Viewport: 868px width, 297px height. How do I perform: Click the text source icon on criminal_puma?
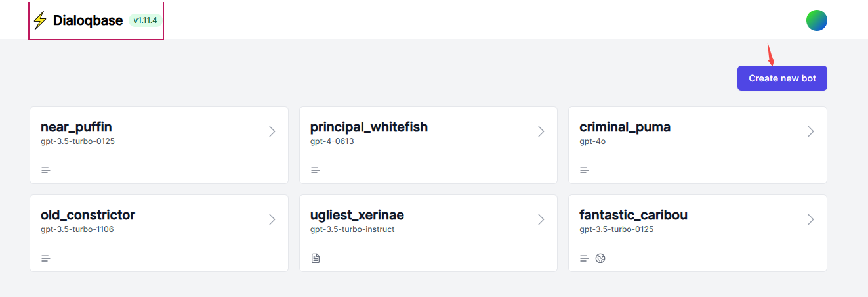pos(585,170)
